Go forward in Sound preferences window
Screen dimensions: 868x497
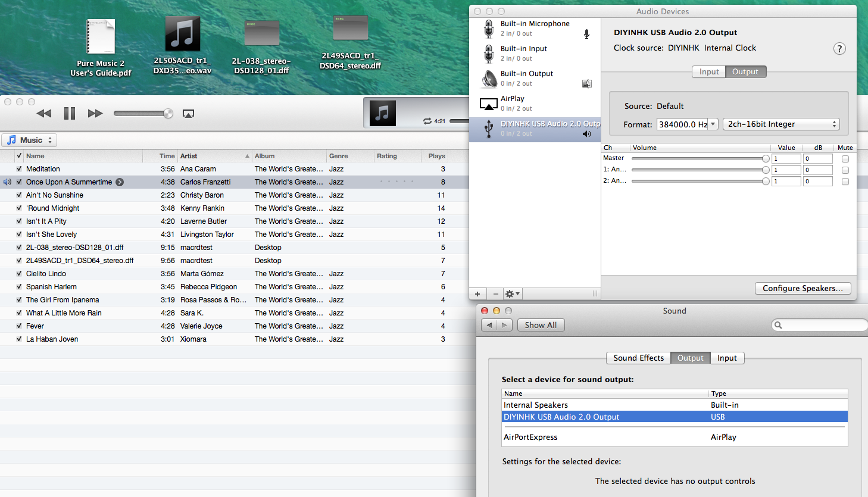[x=505, y=325]
